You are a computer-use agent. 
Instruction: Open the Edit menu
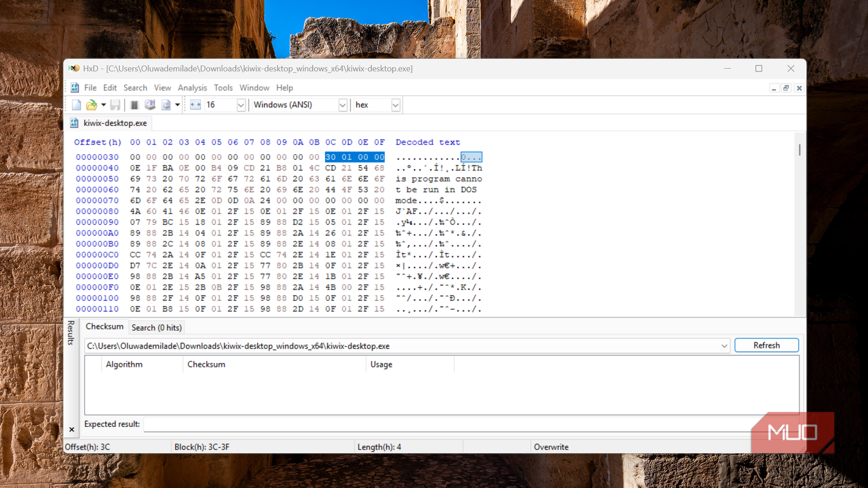pos(110,88)
